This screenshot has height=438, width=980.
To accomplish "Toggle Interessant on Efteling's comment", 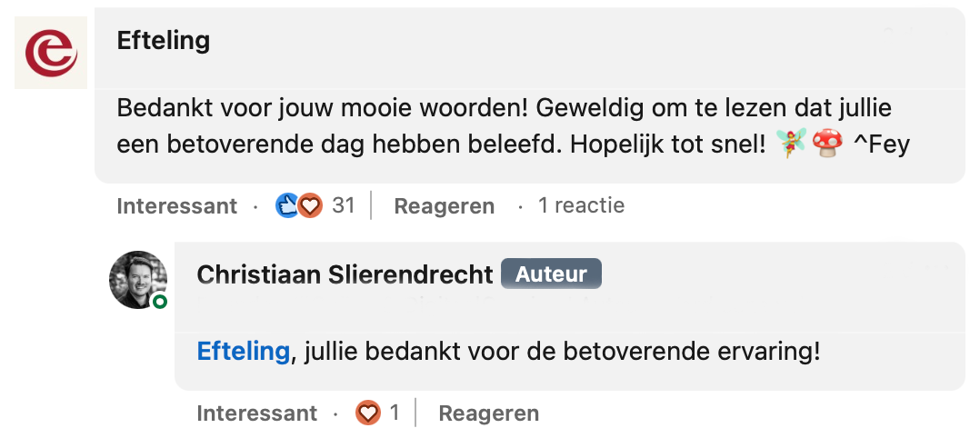I will pos(176,206).
